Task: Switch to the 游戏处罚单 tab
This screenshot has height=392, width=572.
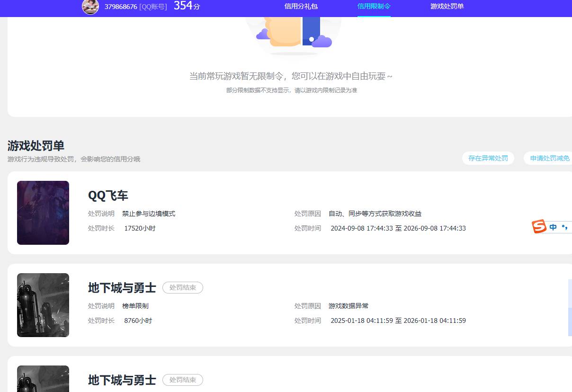Action: pos(447,7)
